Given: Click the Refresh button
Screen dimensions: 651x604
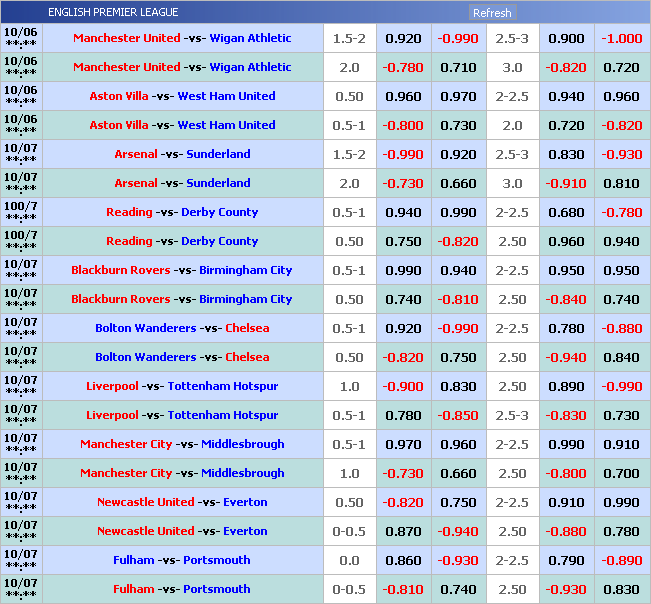Looking at the screenshot, I should click(x=492, y=13).
